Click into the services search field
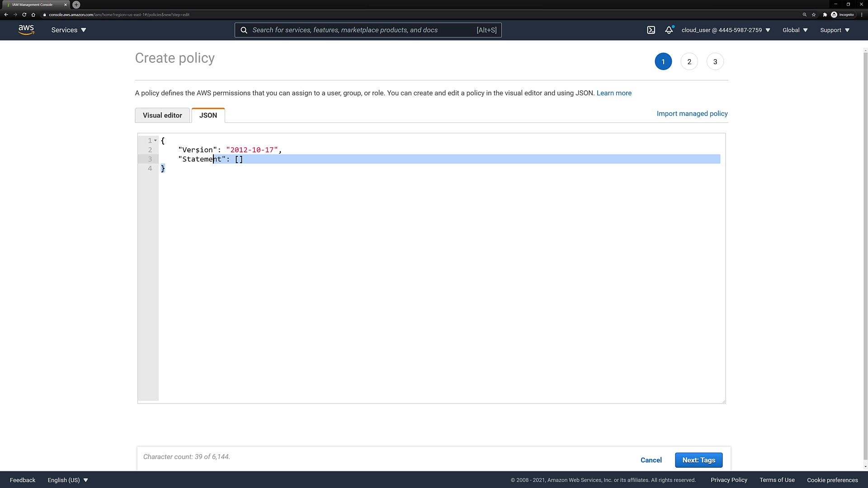The image size is (868, 488). (x=362, y=30)
